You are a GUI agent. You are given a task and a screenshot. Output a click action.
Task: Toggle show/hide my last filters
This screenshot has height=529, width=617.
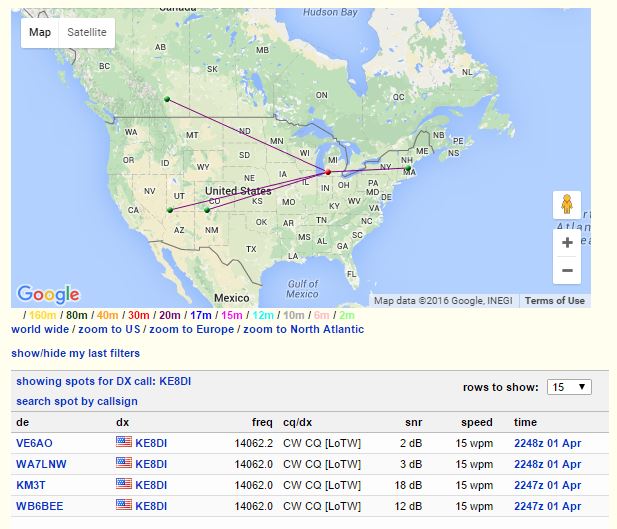pyautogui.click(x=76, y=353)
